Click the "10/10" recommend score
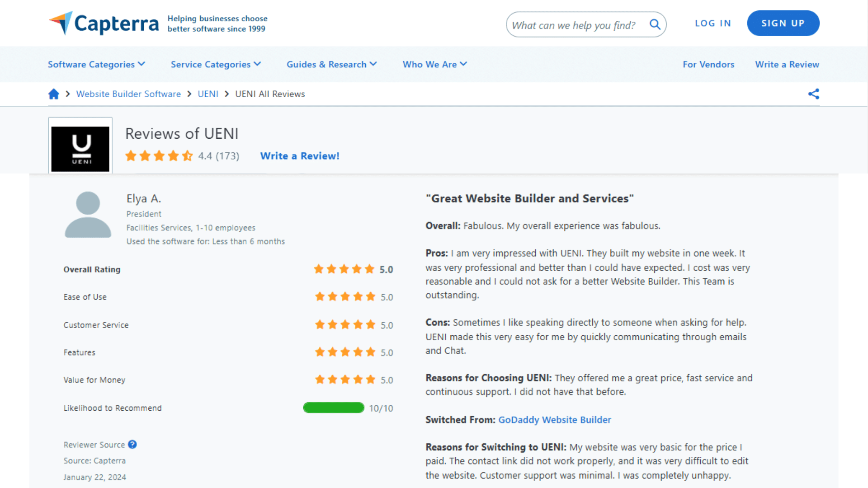Image resolution: width=868 pixels, height=488 pixels. [x=381, y=408]
